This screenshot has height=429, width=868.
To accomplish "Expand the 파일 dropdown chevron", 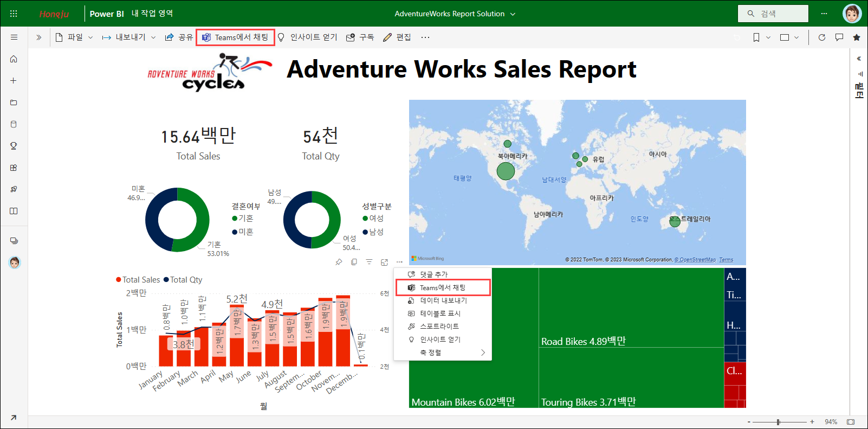I will (90, 37).
